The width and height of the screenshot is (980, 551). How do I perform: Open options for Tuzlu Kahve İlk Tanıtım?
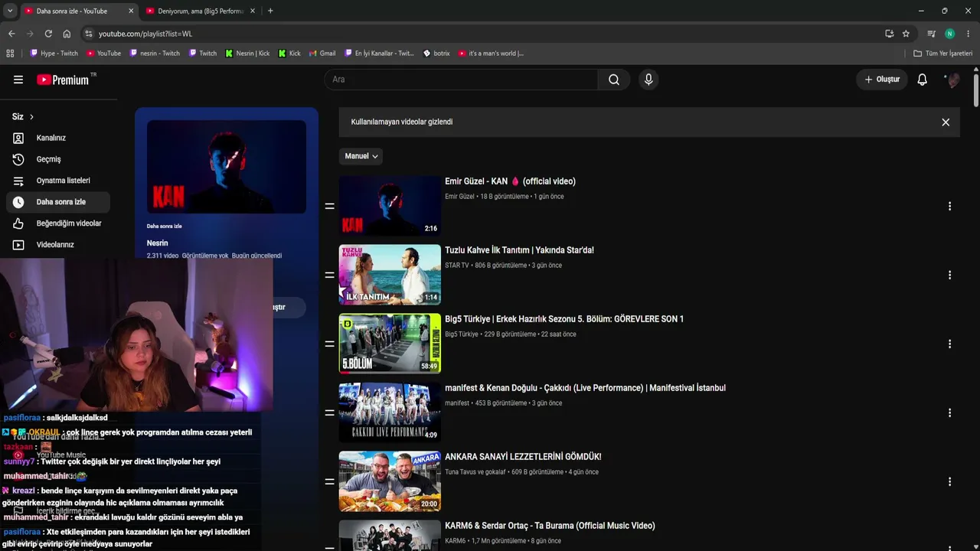click(949, 275)
